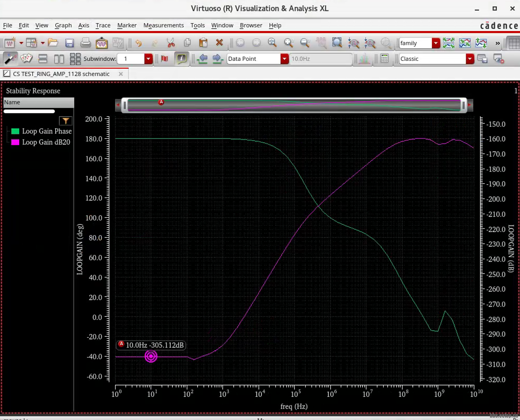The height and width of the screenshot is (420, 520).
Task: Select the CS TEST_RING_AMP_1128 schematic tab
Action: (61, 74)
